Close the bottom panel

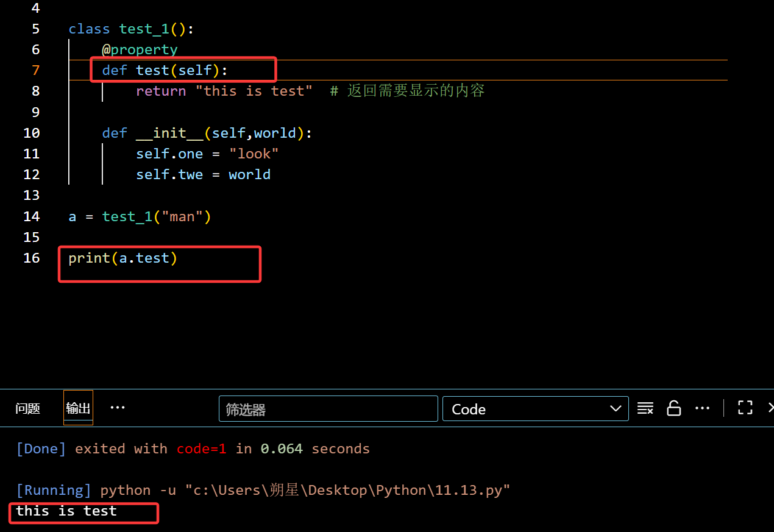770,408
